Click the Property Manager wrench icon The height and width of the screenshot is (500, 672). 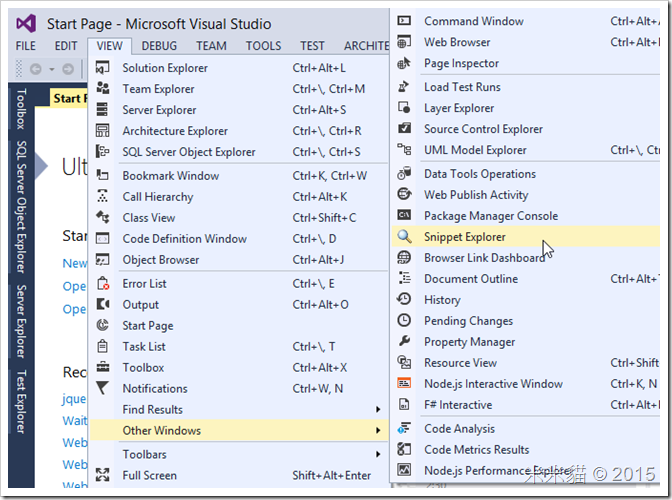(x=404, y=342)
